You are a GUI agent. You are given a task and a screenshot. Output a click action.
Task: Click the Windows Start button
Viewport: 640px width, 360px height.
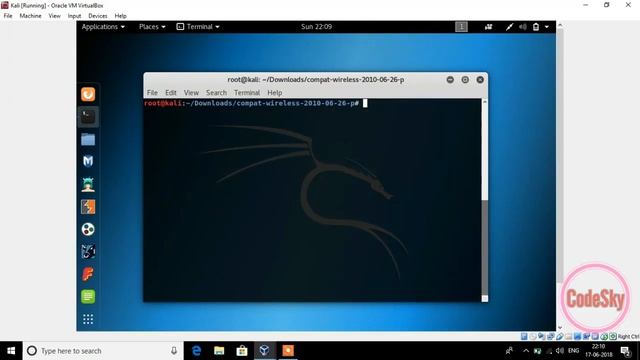(x=11, y=351)
